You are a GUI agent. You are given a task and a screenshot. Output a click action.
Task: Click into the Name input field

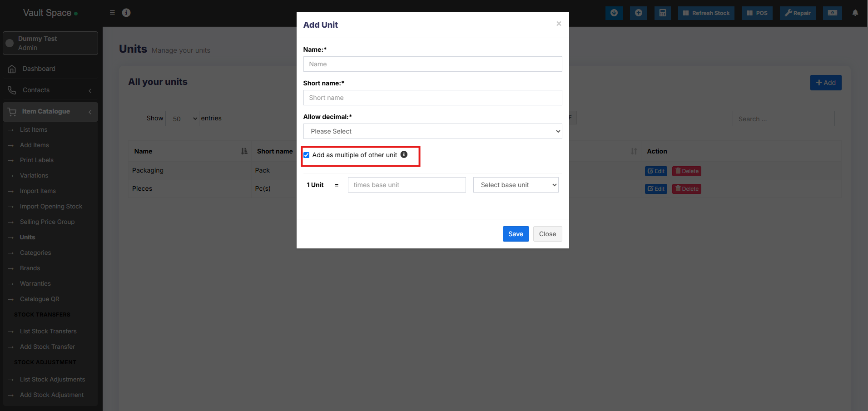point(432,64)
